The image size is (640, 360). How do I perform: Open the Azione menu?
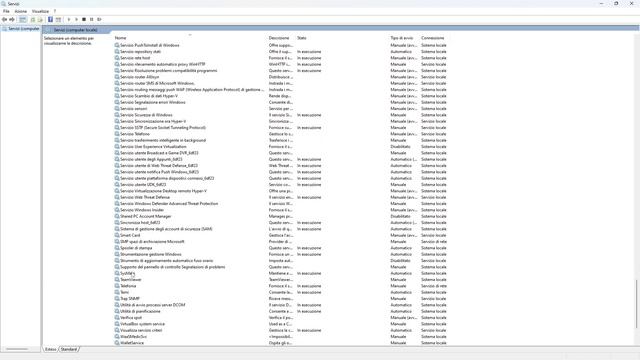20,11
